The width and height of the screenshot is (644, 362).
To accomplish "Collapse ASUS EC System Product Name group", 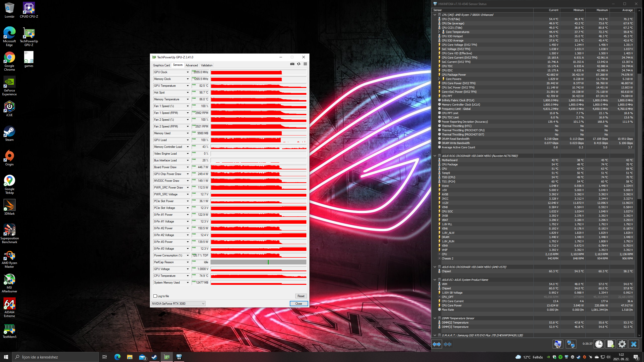I will 435,280.
